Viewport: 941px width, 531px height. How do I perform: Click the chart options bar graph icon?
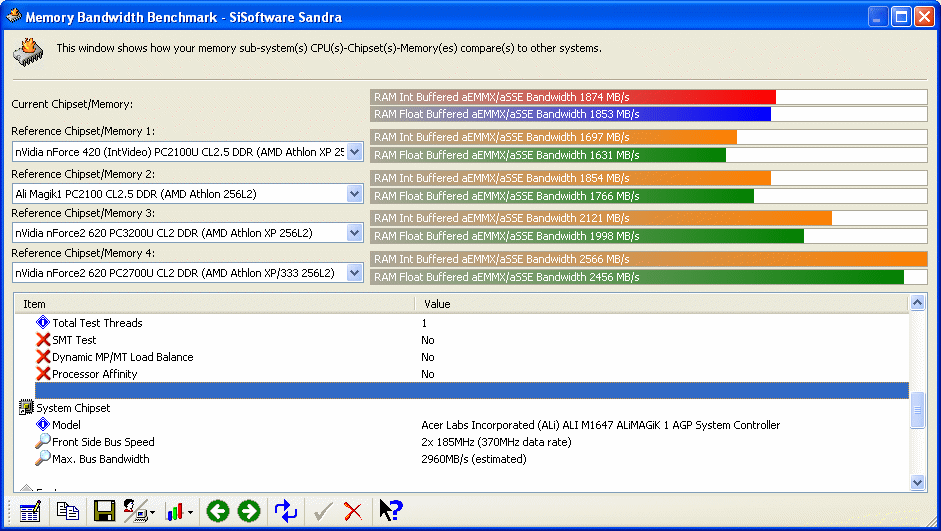[x=176, y=512]
